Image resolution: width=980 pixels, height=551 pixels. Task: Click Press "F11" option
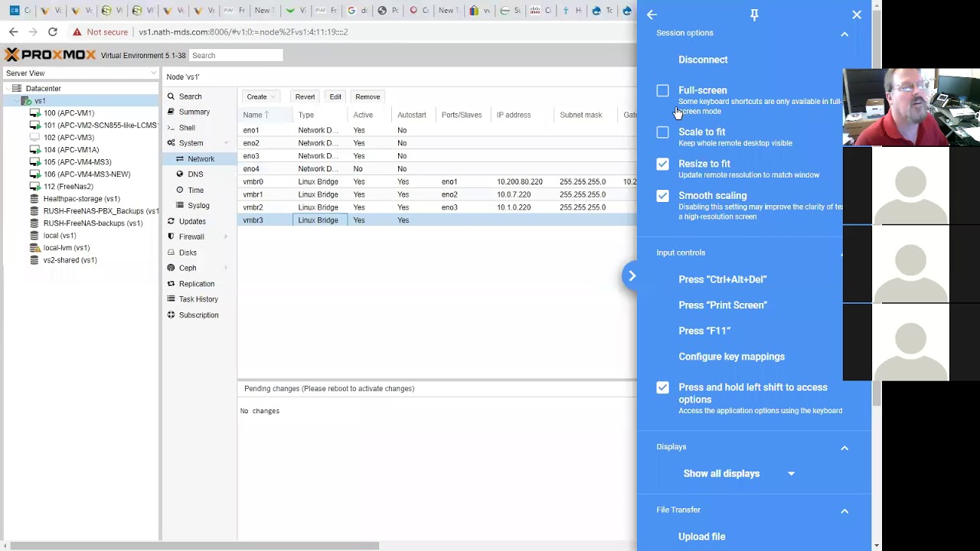click(704, 331)
